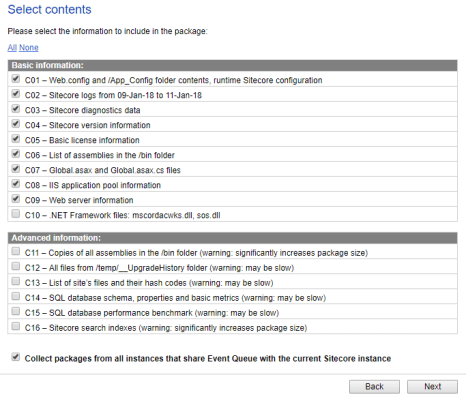The height and width of the screenshot is (401, 466).
Task: Click 'C14 – SQL database schema' label
Action: coord(175,298)
